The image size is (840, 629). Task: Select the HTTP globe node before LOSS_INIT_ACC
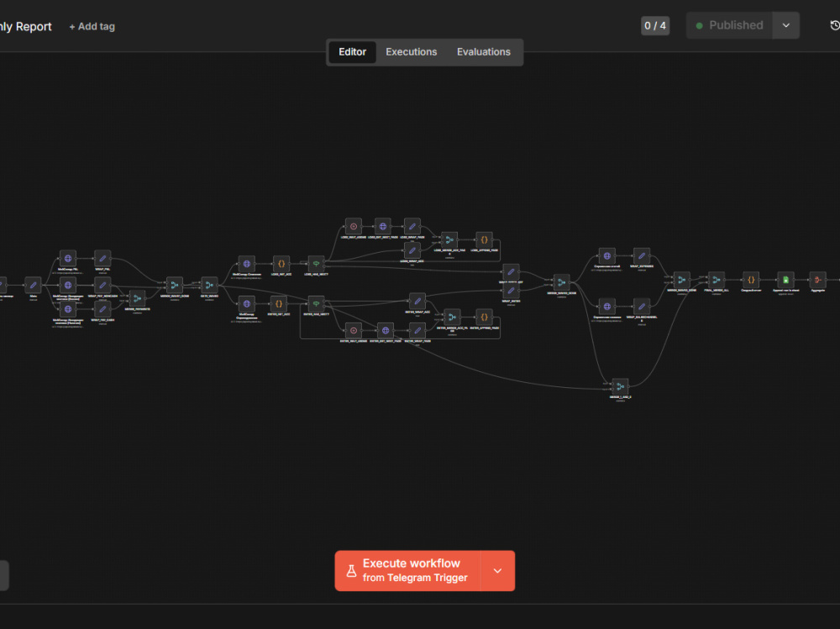(246, 264)
